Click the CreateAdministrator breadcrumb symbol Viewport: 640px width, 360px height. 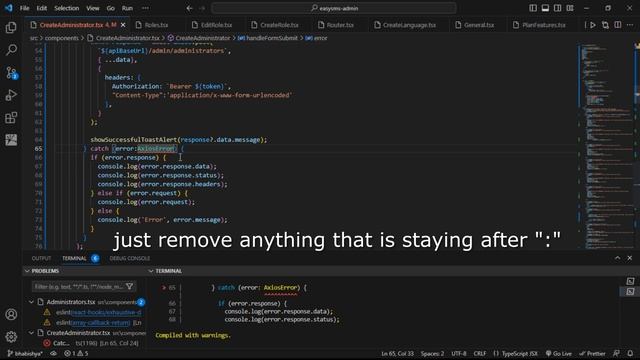point(199,38)
